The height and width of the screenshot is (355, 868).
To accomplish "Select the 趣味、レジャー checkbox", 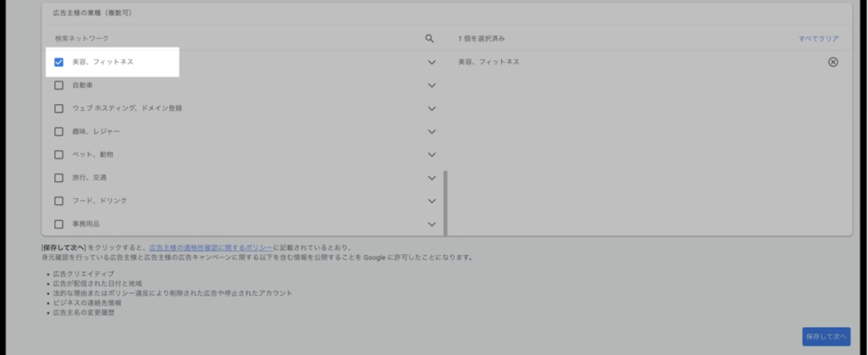I will [x=59, y=131].
